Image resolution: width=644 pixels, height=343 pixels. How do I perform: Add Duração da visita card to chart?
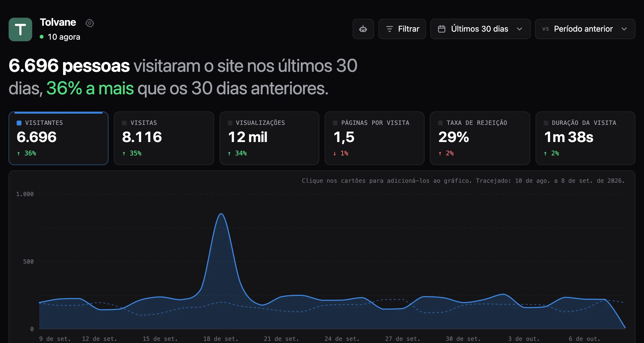tap(585, 138)
